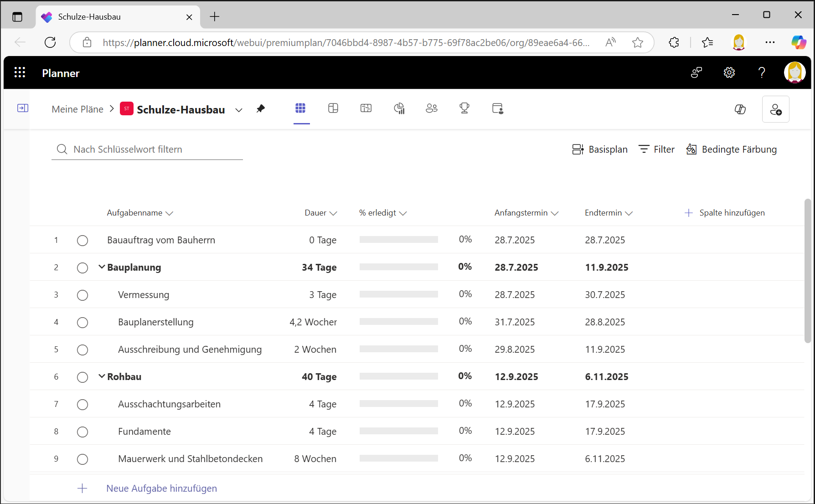Viewport: 815px width, 504px height.
Task: Click Neue Aufgabe hinzufügen
Action: click(x=161, y=489)
